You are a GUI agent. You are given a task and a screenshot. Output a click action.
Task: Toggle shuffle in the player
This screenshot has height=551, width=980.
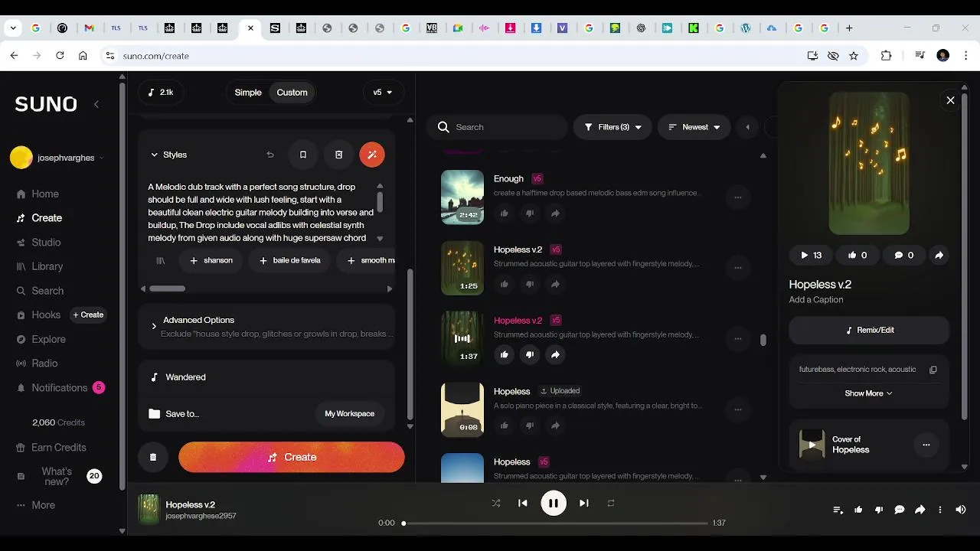pos(496,503)
